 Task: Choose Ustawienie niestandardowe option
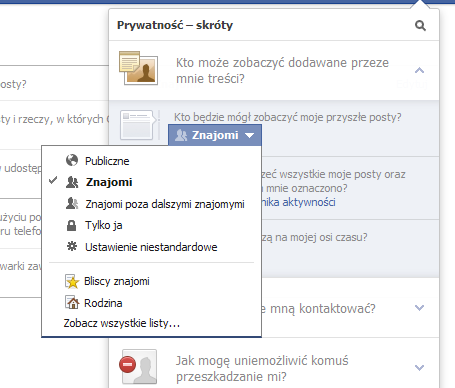click(x=151, y=247)
